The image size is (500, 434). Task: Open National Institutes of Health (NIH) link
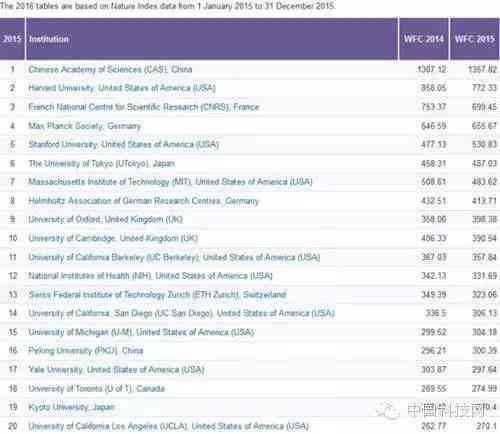(x=150, y=276)
